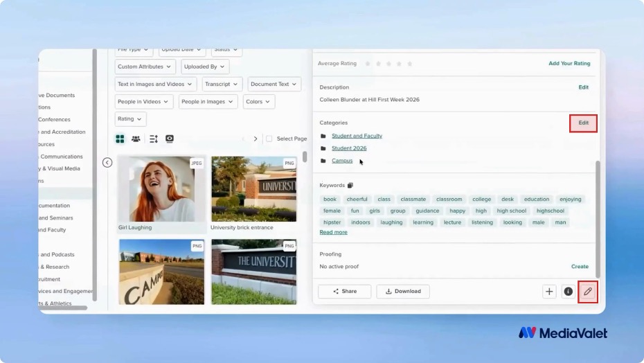Open the Document Text dropdown
The height and width of the screenshot is (363, 644).
tap(274, 85)
